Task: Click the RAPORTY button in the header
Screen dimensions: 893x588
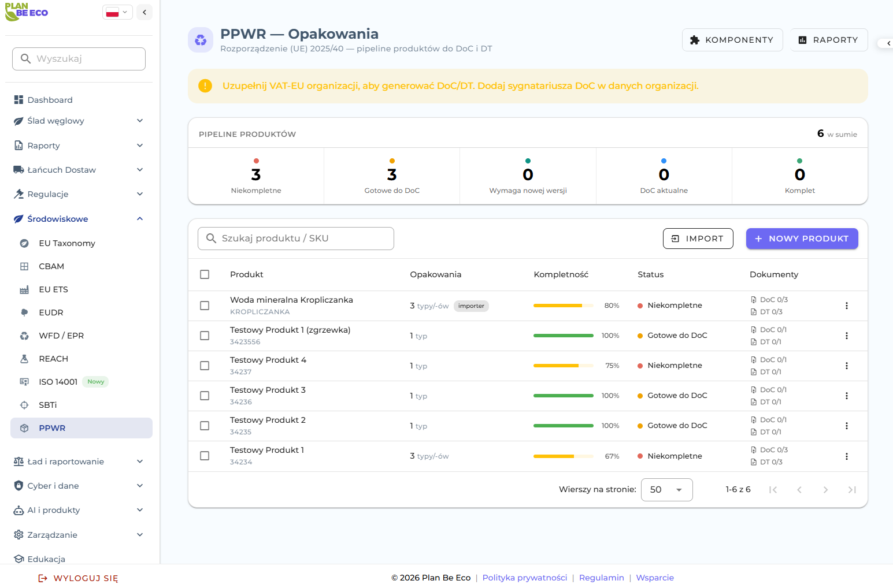Action: click(829, 40)
